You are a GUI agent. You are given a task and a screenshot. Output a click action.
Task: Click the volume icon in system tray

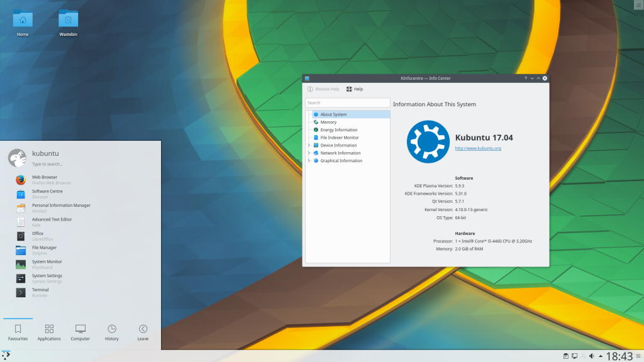pyautogui.click(x=592, y=356)
